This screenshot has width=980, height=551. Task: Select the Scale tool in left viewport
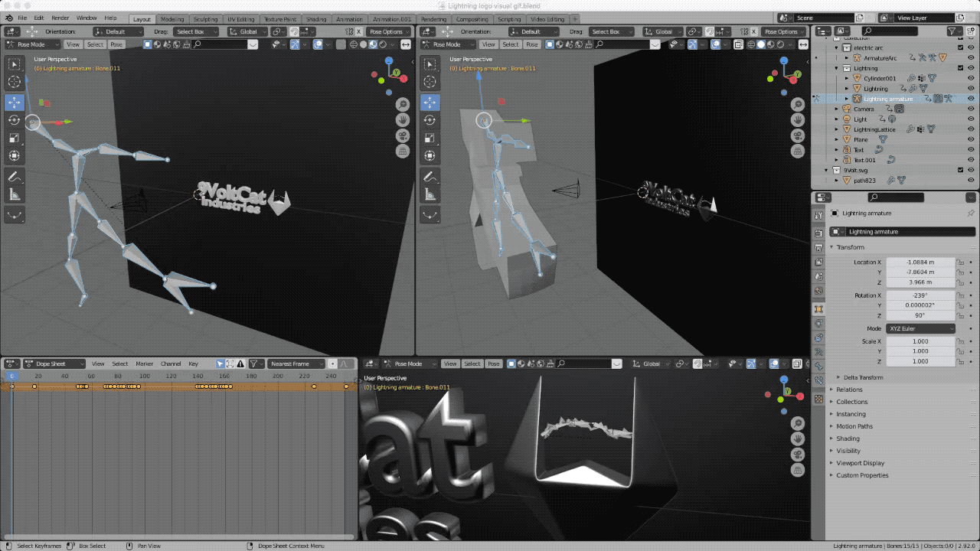[15, 139]
